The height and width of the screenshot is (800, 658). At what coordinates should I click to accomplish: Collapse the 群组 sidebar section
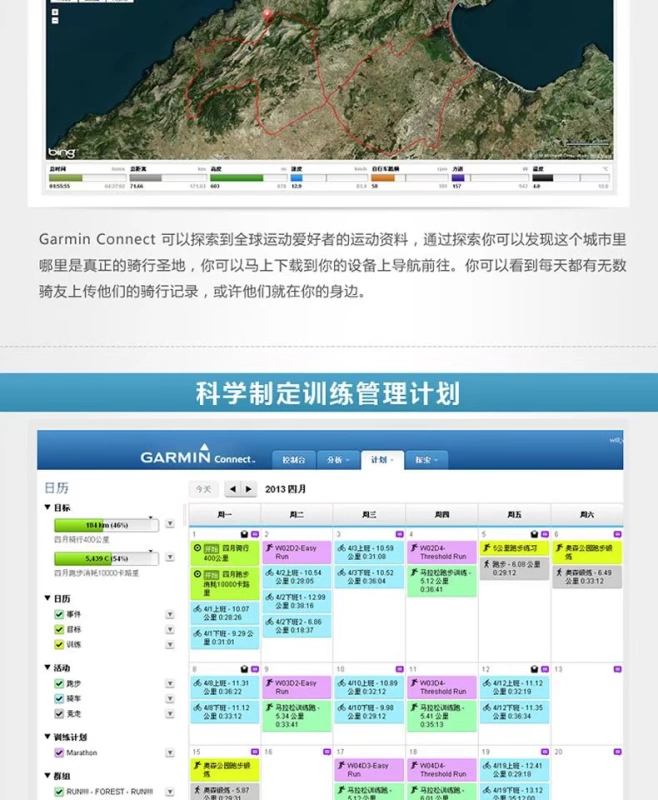[x=47, y=776]
